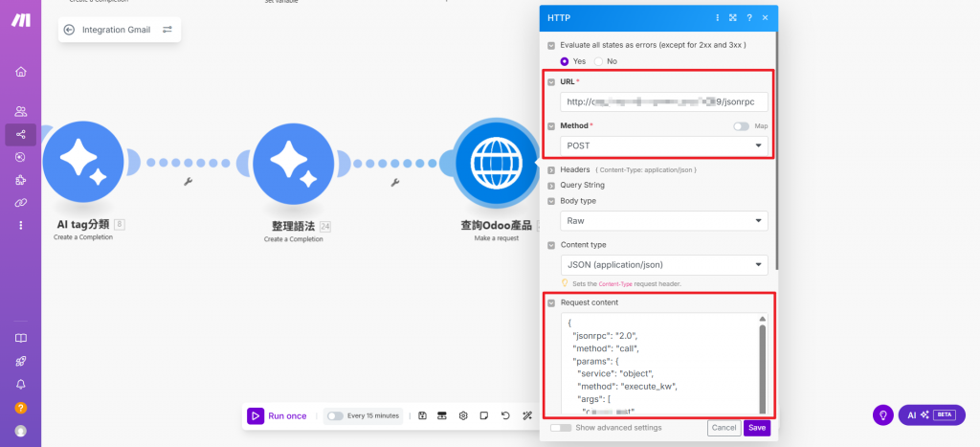The width and height of the screenshot is (980, 447).
Task: Open the book documentation icon in sidebar
Action: (x=21, y=338)
